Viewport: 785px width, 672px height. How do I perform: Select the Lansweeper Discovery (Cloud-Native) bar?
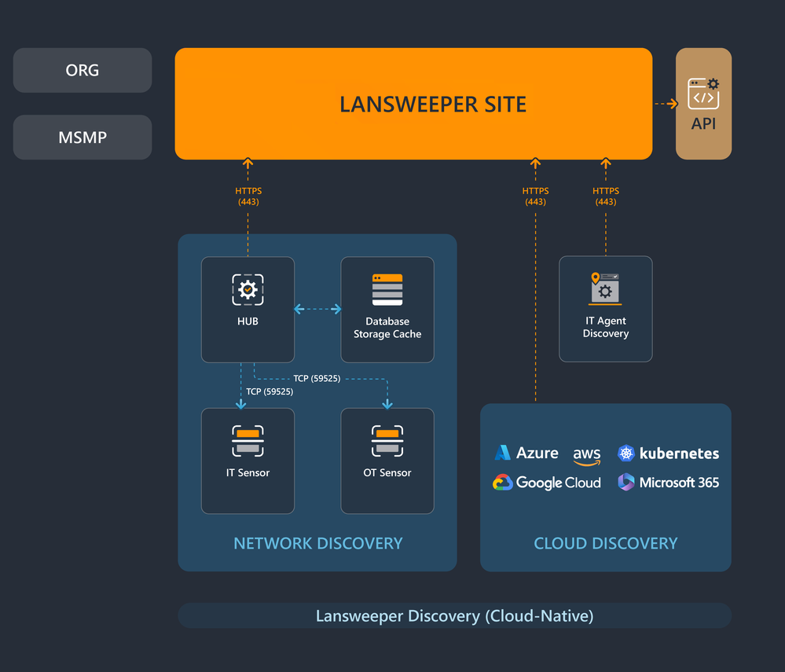pyautogui.click(x=454, y=615)
